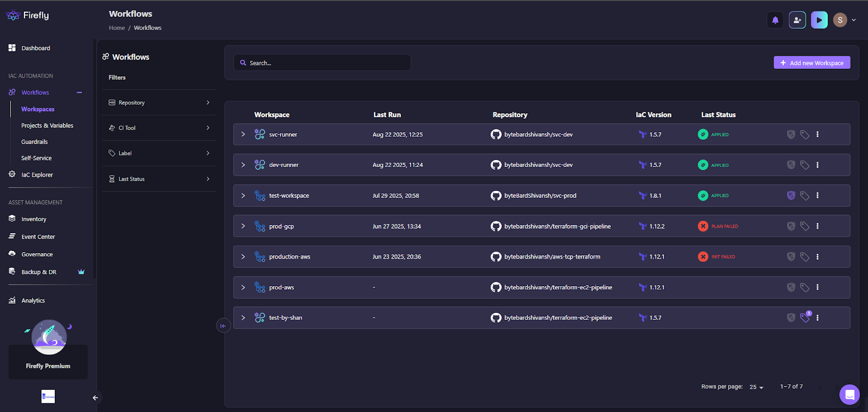Expand the test-workspace row
The height and width of the screenshot is (412, 868).
click(243, 196)
